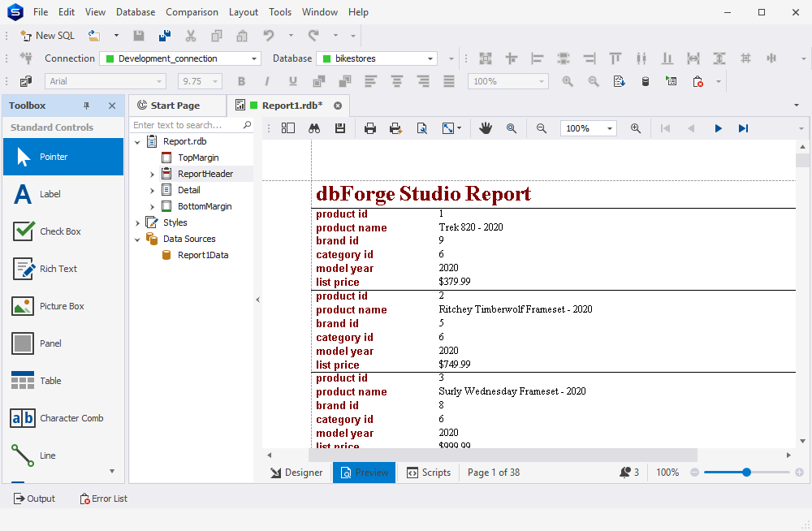Choose the Table control in Toolbox

pos(63,380)
